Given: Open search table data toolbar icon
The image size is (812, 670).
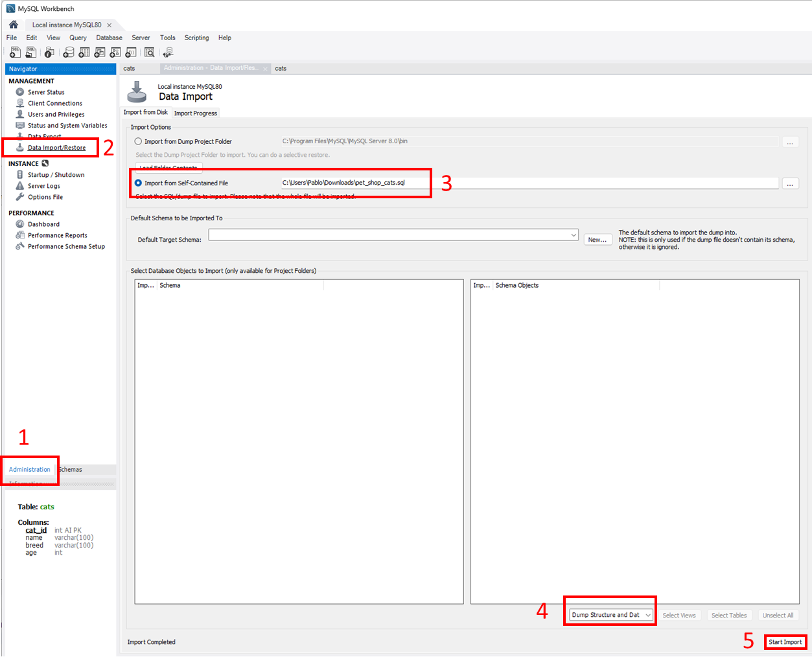Looking at the screenshot, I should [x=149, y=52].
